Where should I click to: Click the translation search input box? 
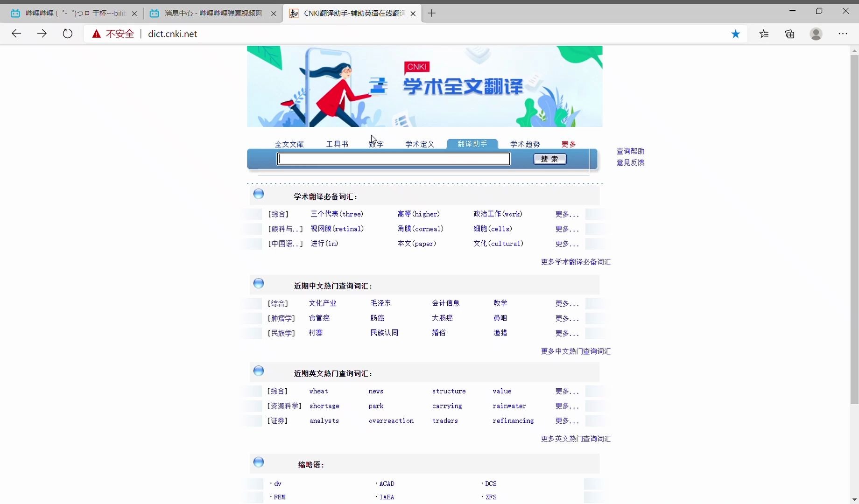click(394, 159)
